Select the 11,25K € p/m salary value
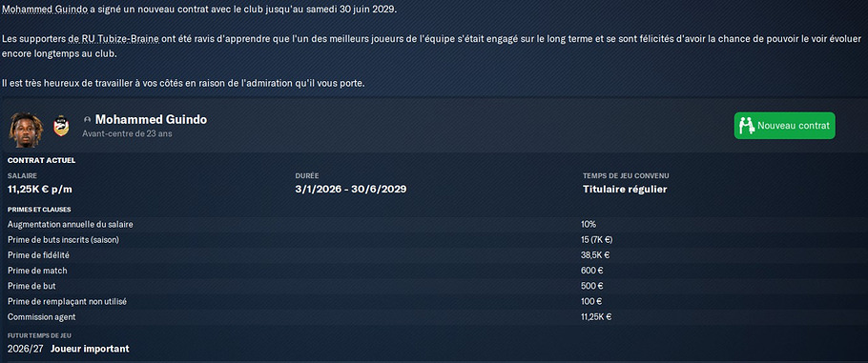868x363 pixels. point(40,190)
